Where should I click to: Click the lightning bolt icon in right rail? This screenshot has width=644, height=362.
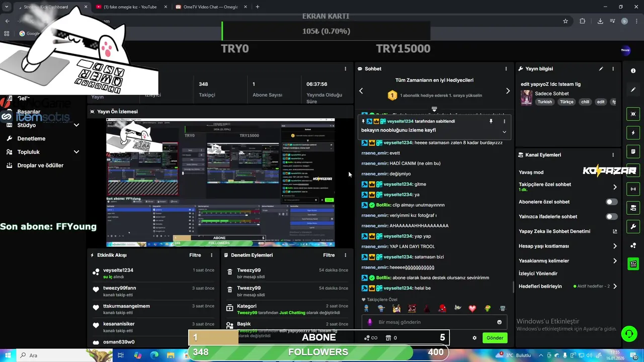point(633,133)
